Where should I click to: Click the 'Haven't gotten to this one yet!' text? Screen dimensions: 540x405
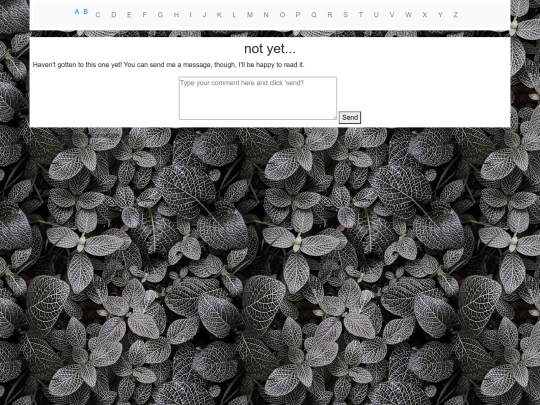77,65
